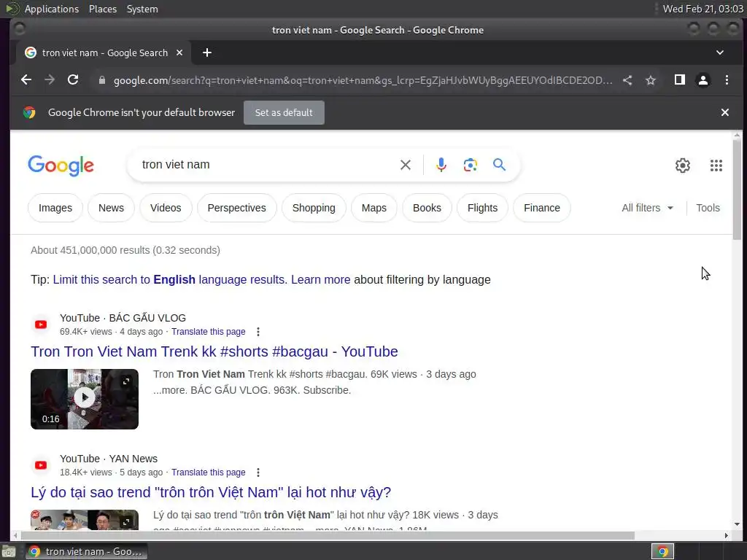This screenshot has width=747, height=560.
Task: Select the Books filter
Action: coord(427,208)
